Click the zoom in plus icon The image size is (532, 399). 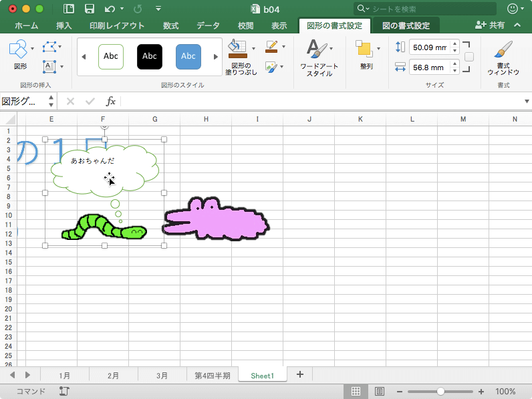tap(481, 392)
